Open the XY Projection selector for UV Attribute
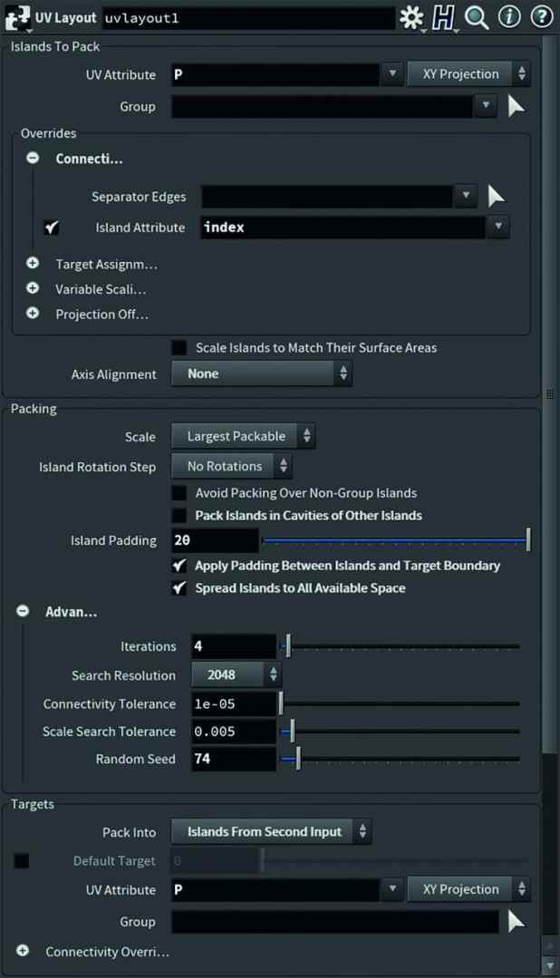This screenshot has width=560, height=978. point(468,73)
